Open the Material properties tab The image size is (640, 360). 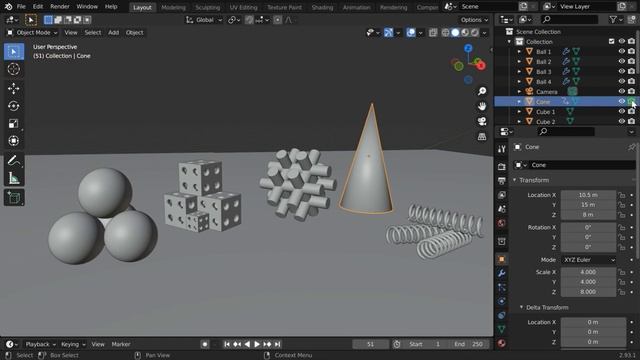point(502,343)
